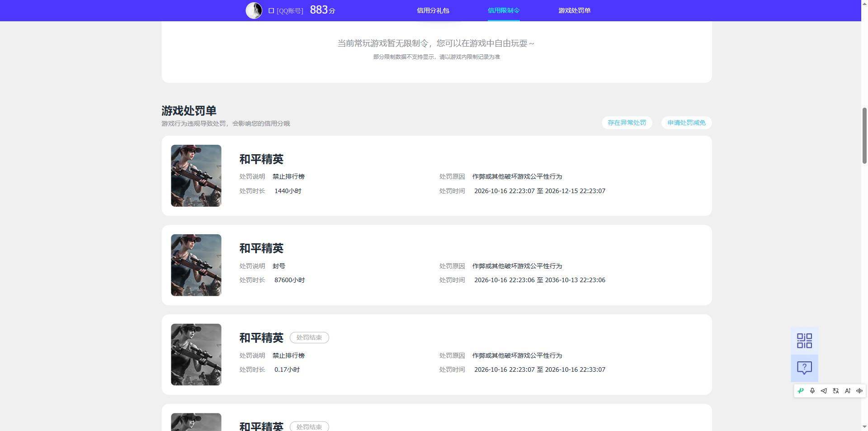Click the paper plane send icon
Image resolution: width=868 pixels, height=431 pixels.
coord(824,391)
